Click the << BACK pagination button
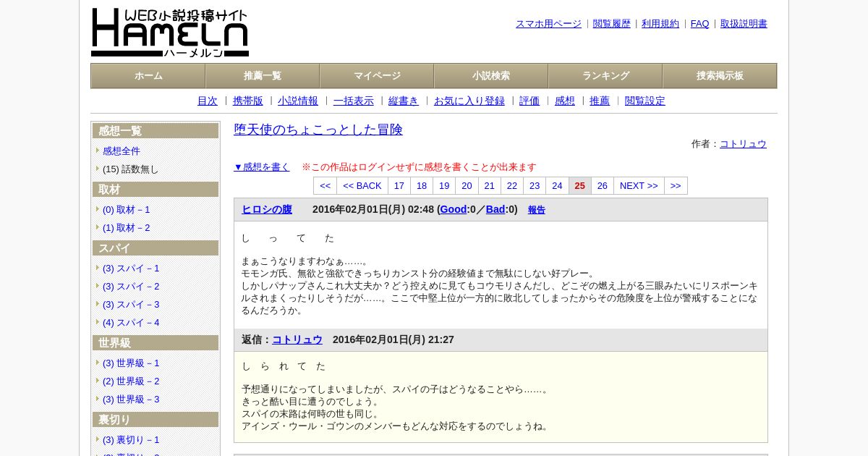Screen dimensions: 868x456 click(x=362, y=186)
